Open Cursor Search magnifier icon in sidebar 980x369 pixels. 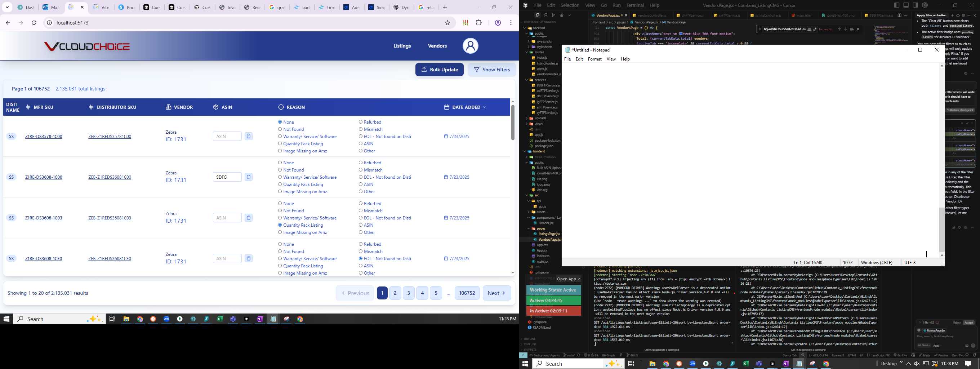click(x=545, y=15)
